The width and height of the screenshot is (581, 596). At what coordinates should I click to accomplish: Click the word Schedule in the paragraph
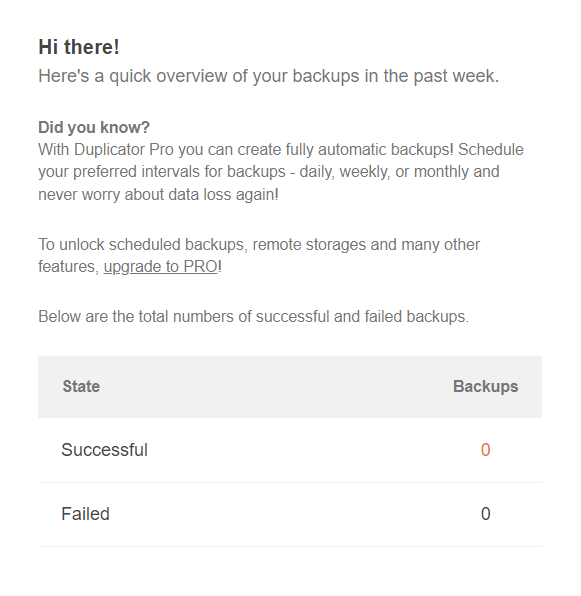pos(491,149)
